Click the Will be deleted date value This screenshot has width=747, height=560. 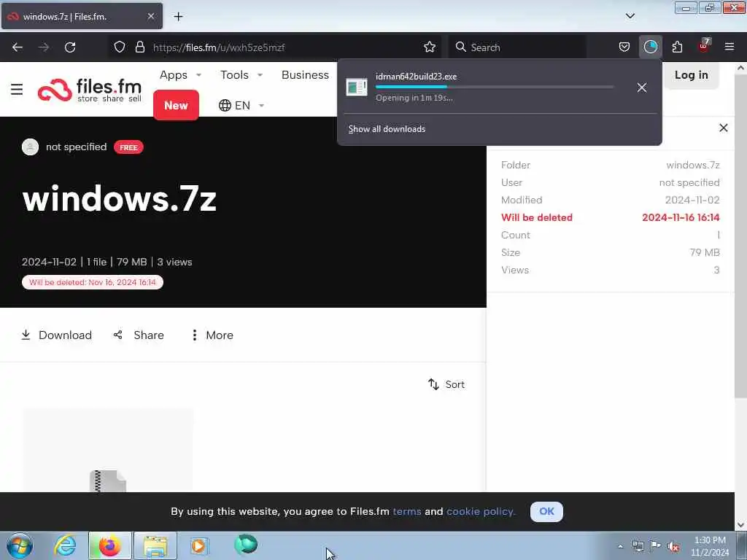681,217
